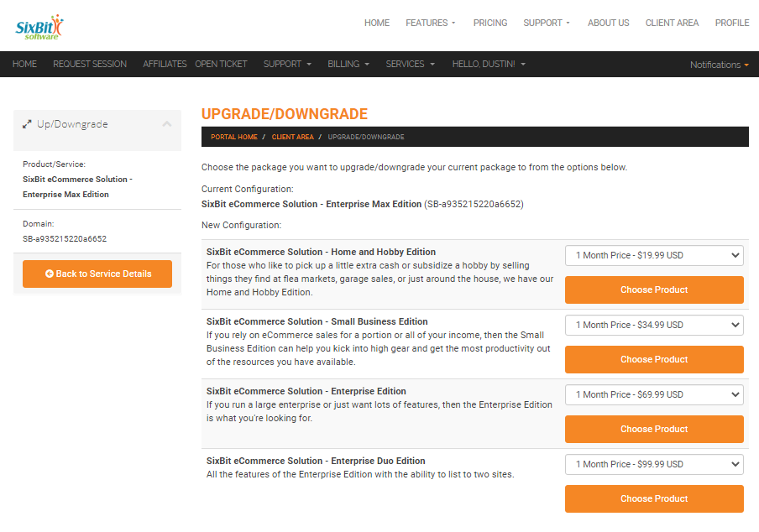Viewport: 759px width, 532px height.
Task: Choose Product for Enterprise Duo Edition
Action: coord(654,498)
